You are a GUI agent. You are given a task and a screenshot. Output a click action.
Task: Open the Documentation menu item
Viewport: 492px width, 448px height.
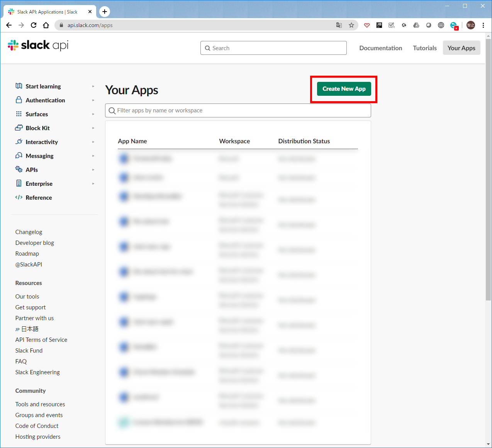pyautogui.click(x=381, y=48)
